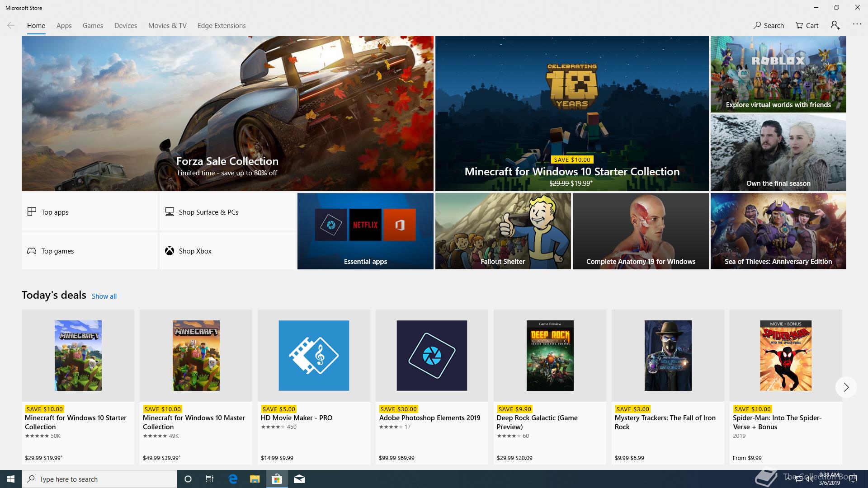This screenshot has width=868, height=488.
Task: Click the HD Movie Maker PRO app icon
Action: (314, 356)
